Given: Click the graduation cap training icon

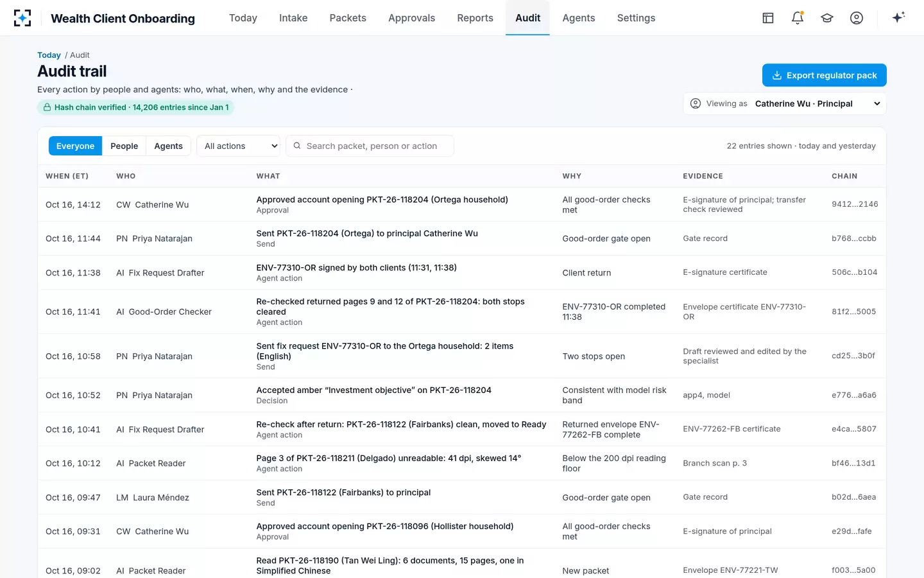Looking at the screenshot, I should point(827,18).
